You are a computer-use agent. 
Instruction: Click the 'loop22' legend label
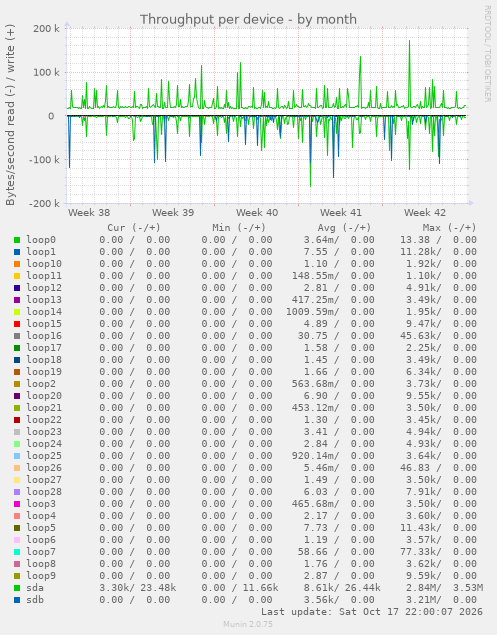coord(44,420)
